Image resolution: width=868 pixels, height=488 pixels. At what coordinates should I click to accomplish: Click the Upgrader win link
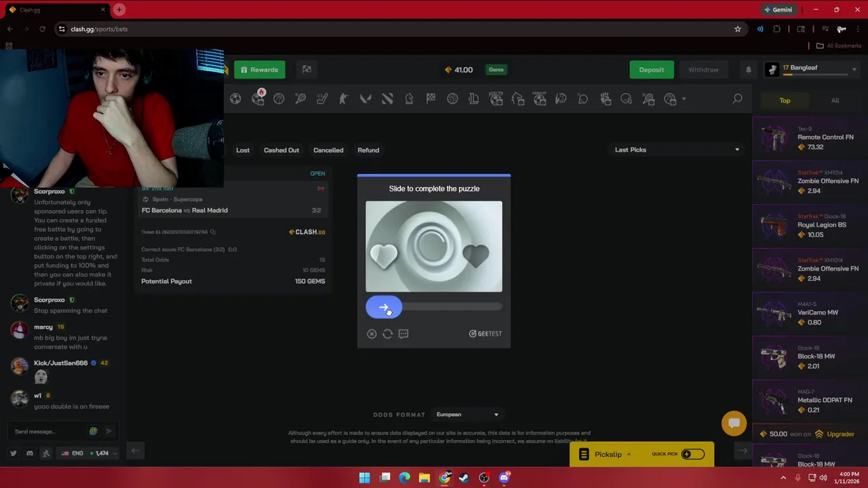coord(835,434)
